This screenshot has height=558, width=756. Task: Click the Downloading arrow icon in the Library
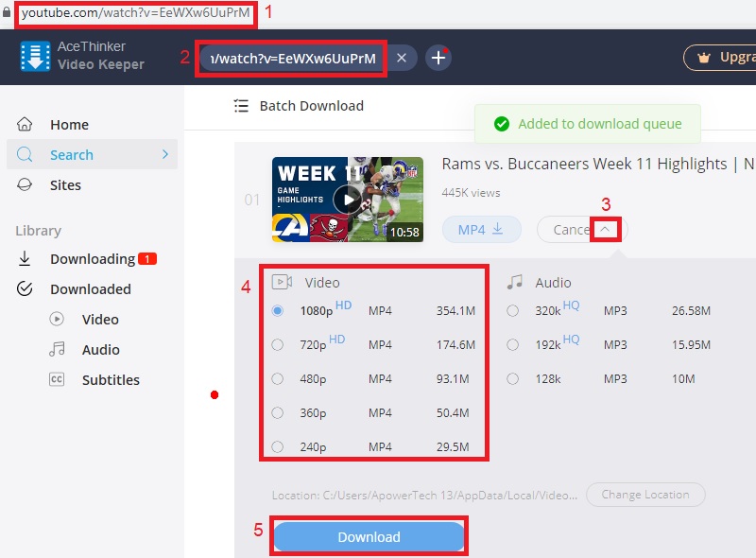click(25, 259)
